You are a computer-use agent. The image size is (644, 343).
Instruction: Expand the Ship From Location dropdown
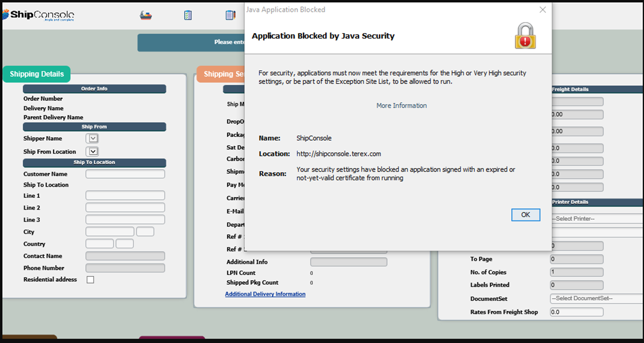[93, 151]
